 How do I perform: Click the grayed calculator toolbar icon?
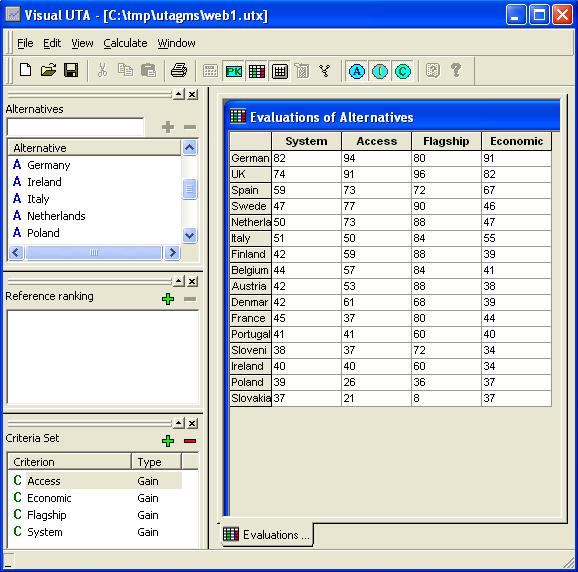click(210, 70)
